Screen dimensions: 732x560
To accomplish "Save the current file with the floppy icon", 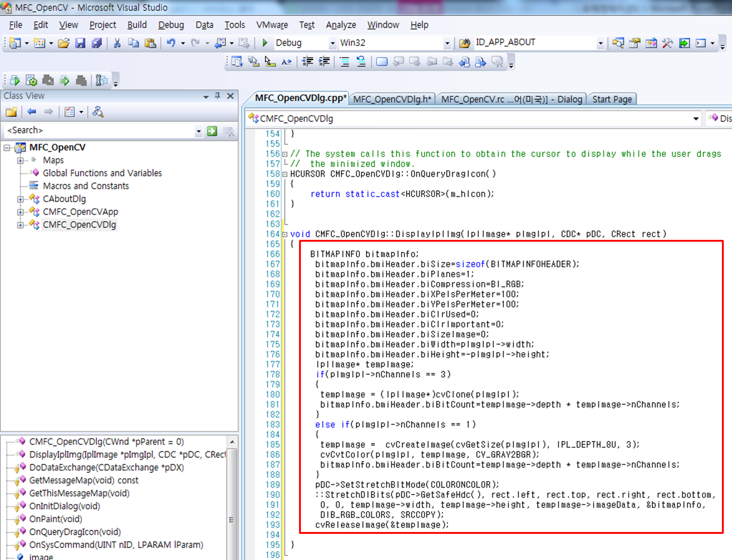I will (x=80, y=43).
